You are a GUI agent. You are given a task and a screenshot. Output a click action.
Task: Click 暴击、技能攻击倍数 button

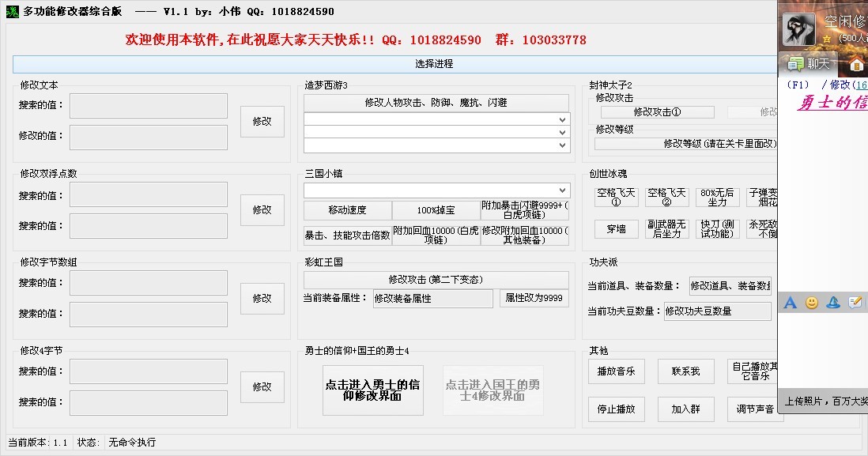[x=348, y=236]
